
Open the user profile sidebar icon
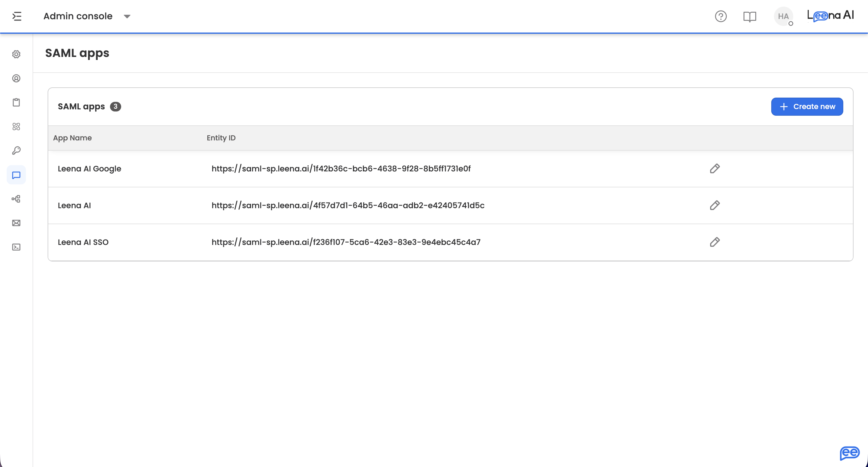coord(16,79)
